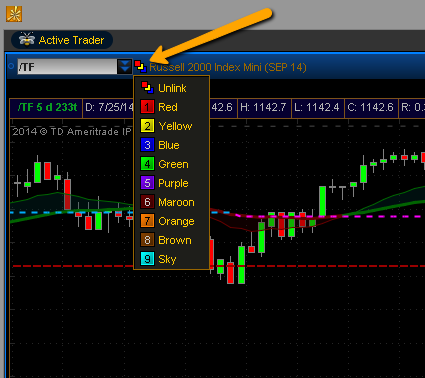Click the orange application logo icon

click(x=14, y=14)
